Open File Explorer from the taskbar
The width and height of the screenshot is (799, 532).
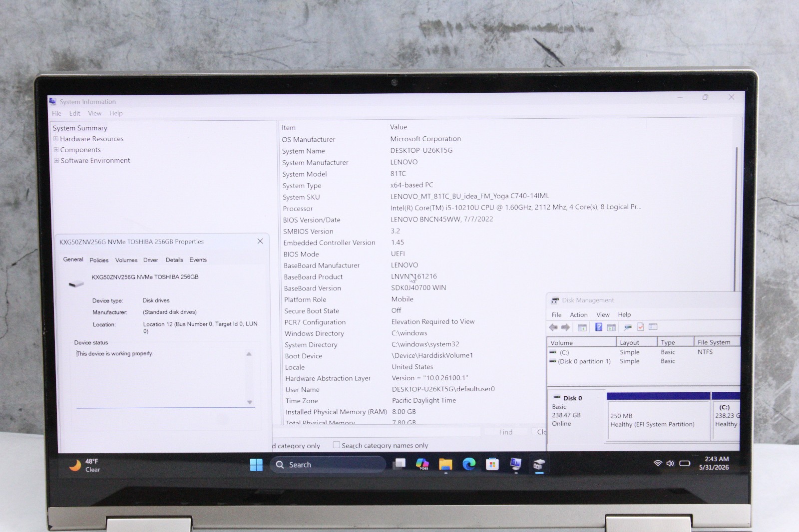pyautogui.click(x=445, y=465)
